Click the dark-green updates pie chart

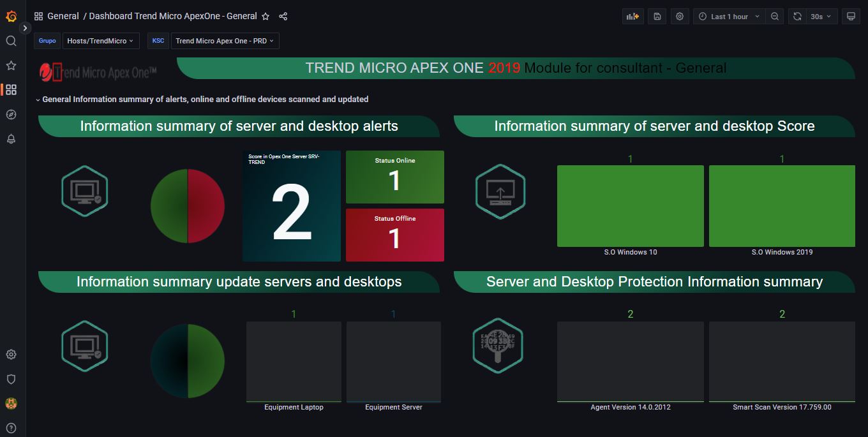[x=188, y=361]
